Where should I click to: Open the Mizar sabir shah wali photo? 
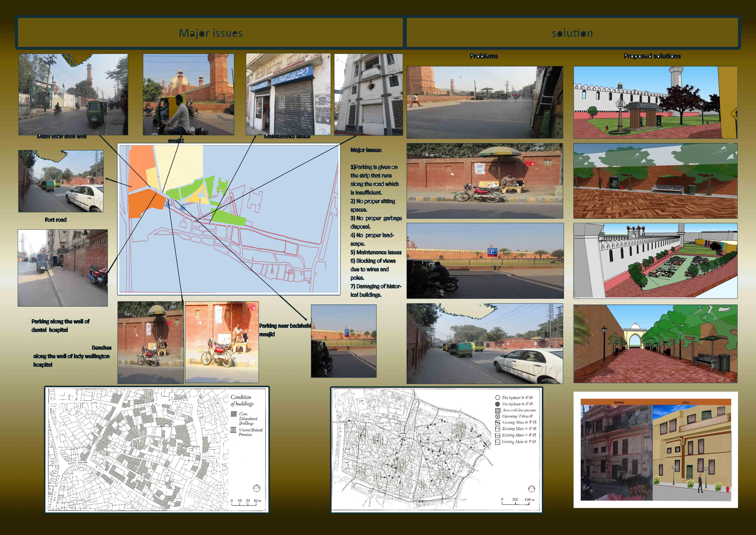73,95
